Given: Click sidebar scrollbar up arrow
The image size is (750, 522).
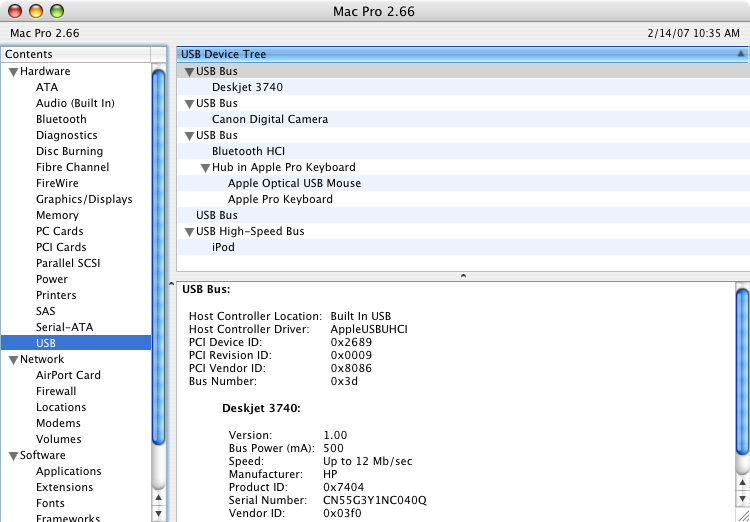Looking at the screenshot, I should 158,498.
